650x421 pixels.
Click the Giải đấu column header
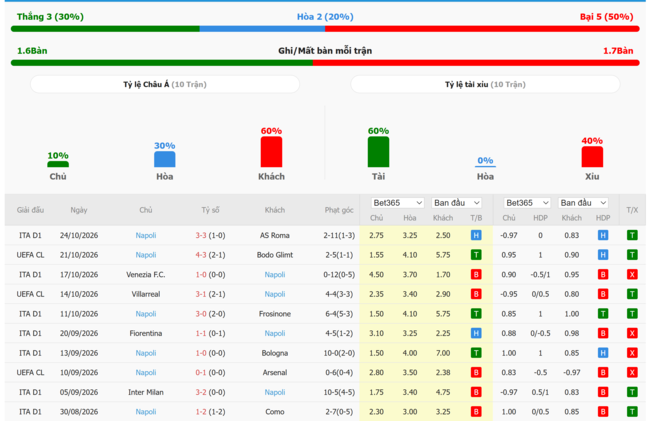[30, 210]
